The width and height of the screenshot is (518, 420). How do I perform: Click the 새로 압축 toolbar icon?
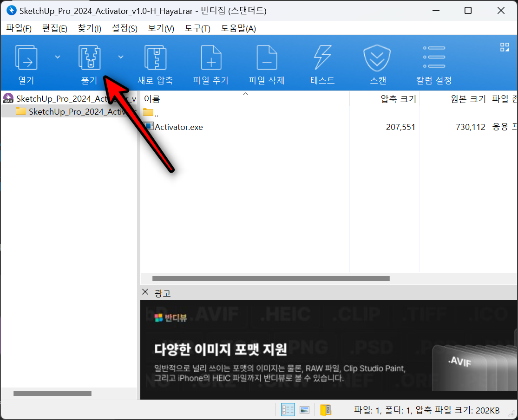tap(155, 58)
